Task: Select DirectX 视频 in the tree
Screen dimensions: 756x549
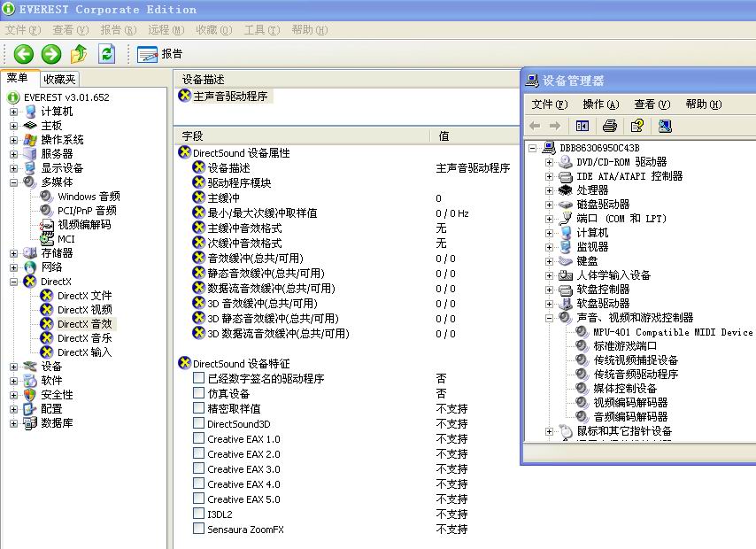Action: (x=84, y=310)
